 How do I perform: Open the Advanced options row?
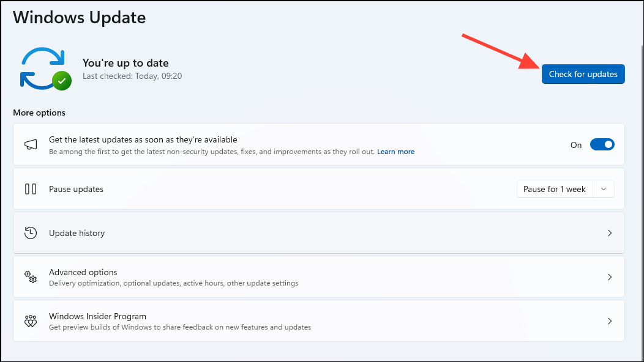(x=319, y=277)
